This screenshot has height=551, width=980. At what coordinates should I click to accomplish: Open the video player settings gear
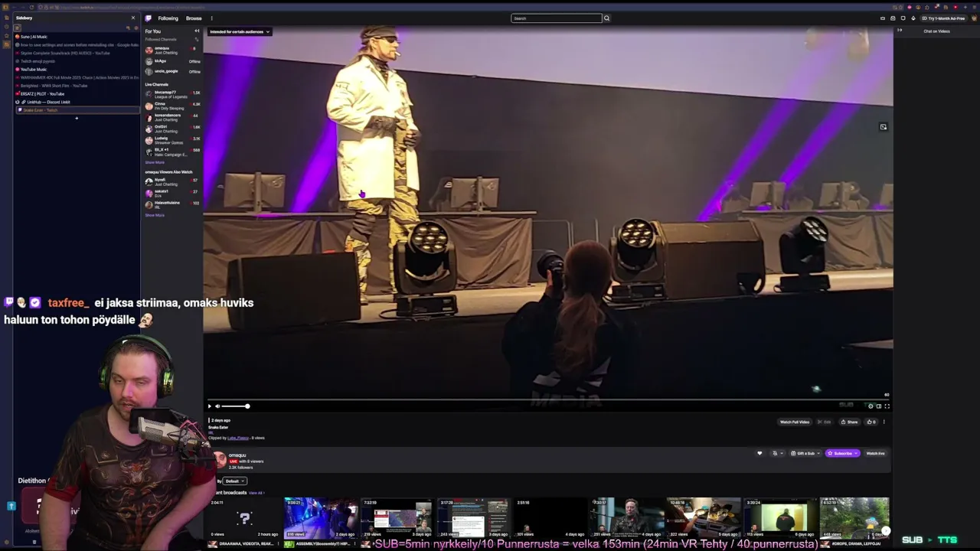[871, 406]
